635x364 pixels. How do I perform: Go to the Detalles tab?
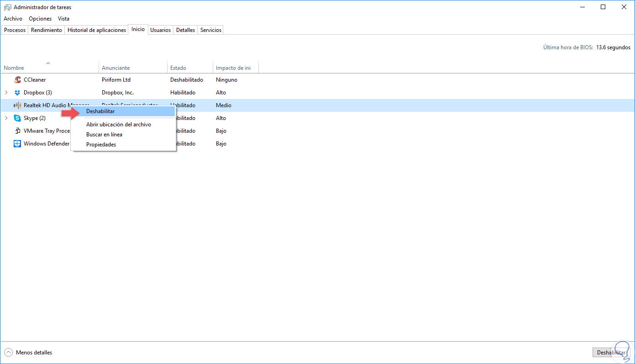(186, 30)
